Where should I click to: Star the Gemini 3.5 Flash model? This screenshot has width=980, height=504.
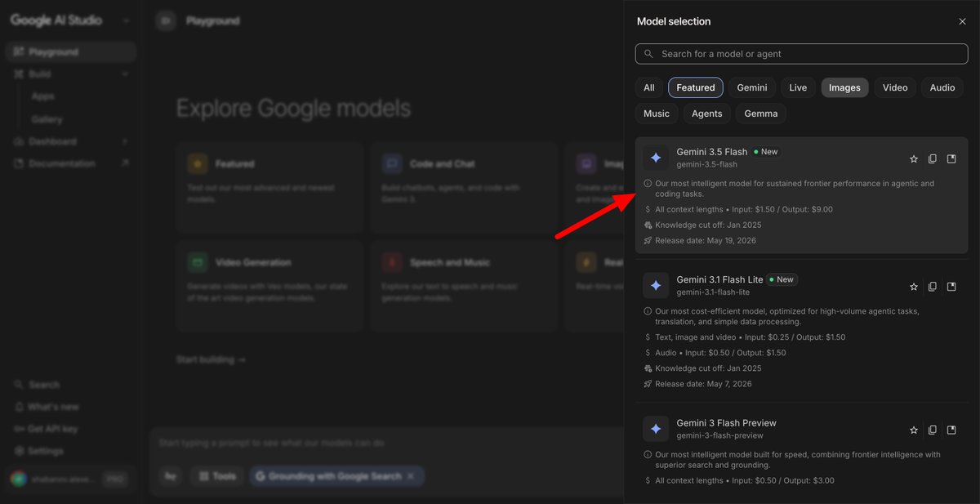pos(914,159)
